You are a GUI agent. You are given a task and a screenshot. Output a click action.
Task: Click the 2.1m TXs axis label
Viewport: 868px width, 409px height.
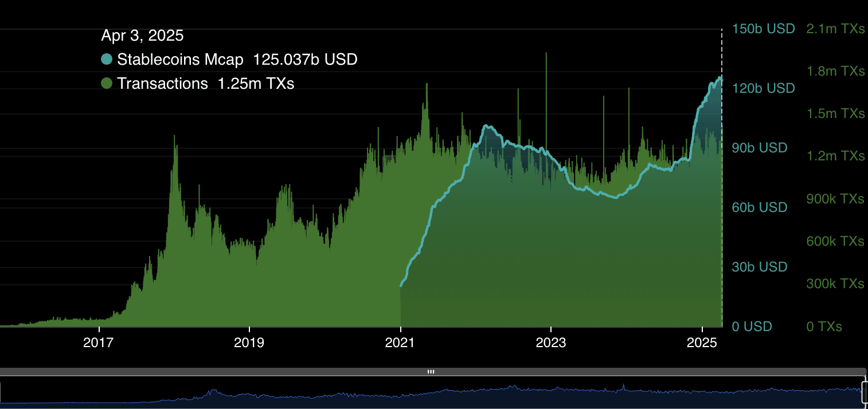pyautogui.click(x=835, y=29)
